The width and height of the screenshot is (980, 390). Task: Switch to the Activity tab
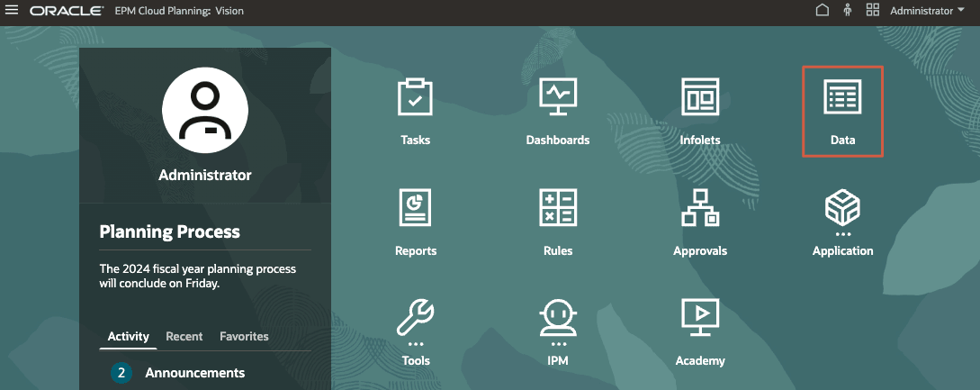[x=128, y=336]
